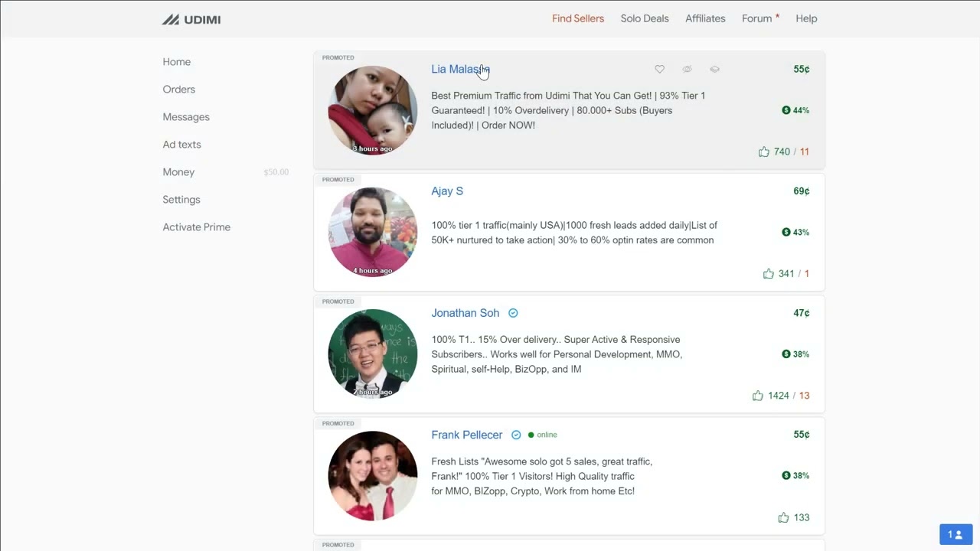
Task: Hide Lia Malasha's listing with the crossed-eye icon
Action: [x=687, y=69]
